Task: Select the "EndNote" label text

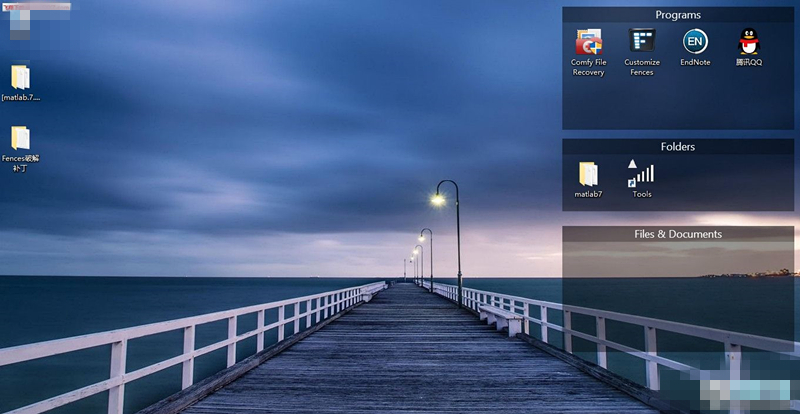Action: [695, 62]
